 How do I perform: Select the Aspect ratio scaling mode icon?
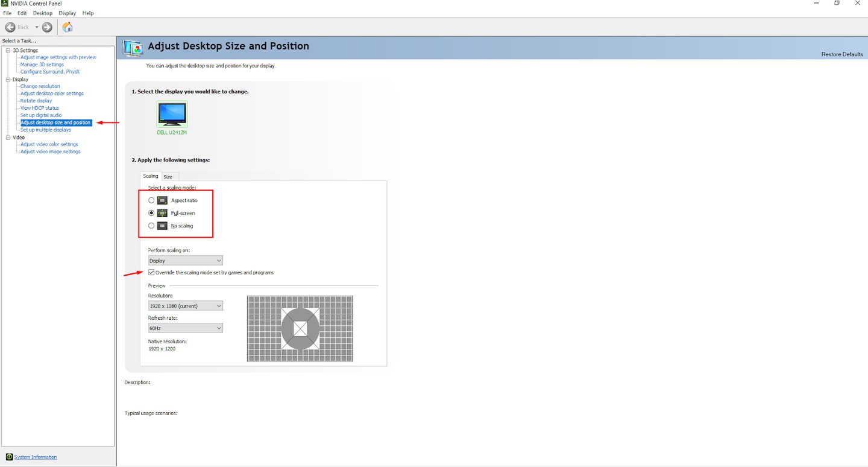[x=162, y=200]
